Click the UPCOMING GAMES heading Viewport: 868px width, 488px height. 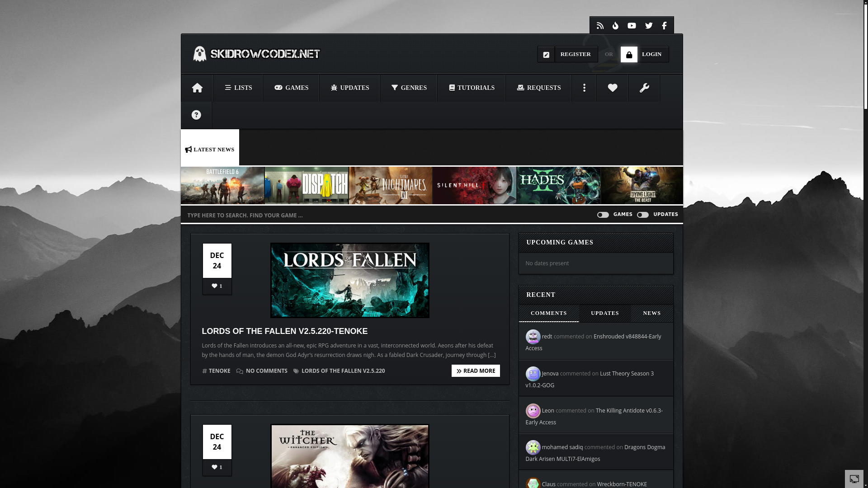(560, 243)
